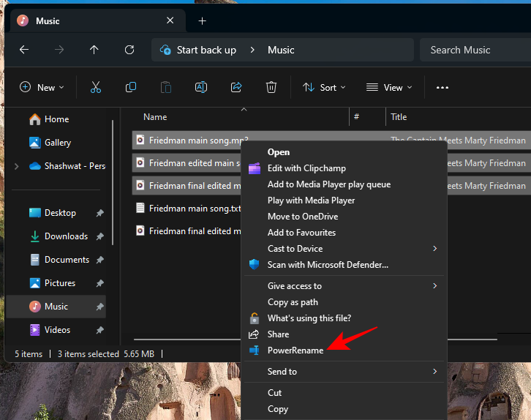
Task: Expand the Send to submenu
Action: (x=282, y=372)
